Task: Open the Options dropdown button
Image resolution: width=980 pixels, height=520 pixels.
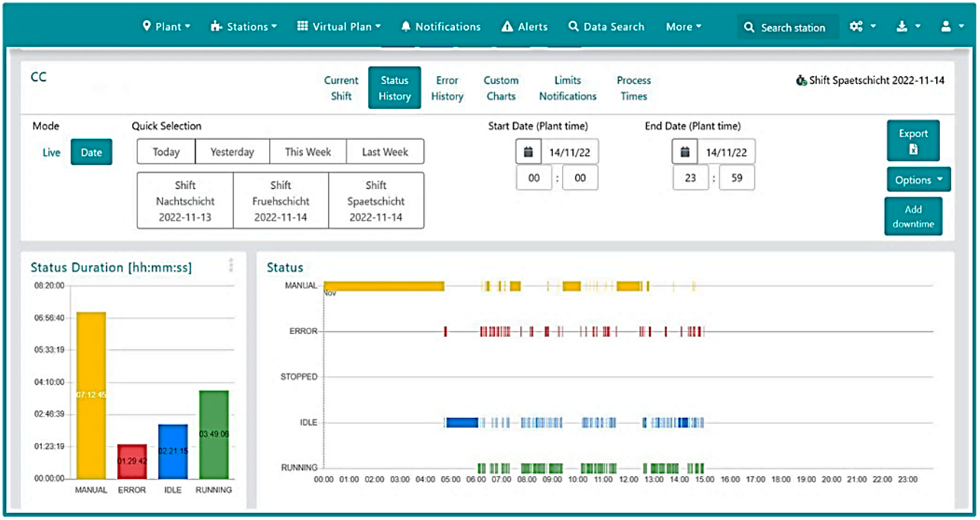Action: [918, 179]
